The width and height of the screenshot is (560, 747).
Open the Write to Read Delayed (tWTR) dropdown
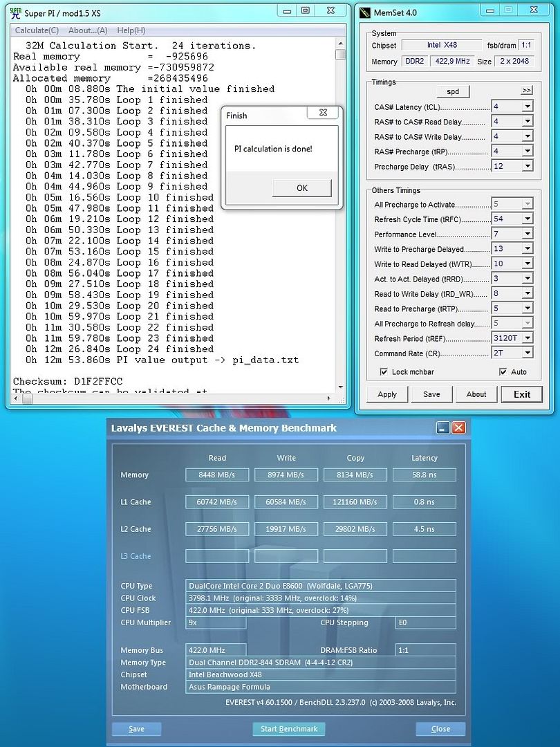(x=527, y=264)
